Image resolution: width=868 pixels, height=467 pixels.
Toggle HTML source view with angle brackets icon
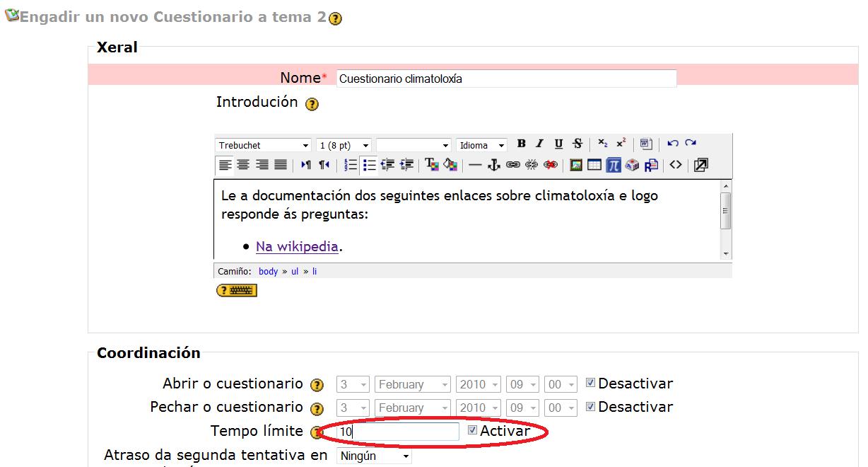click(676, 165)
